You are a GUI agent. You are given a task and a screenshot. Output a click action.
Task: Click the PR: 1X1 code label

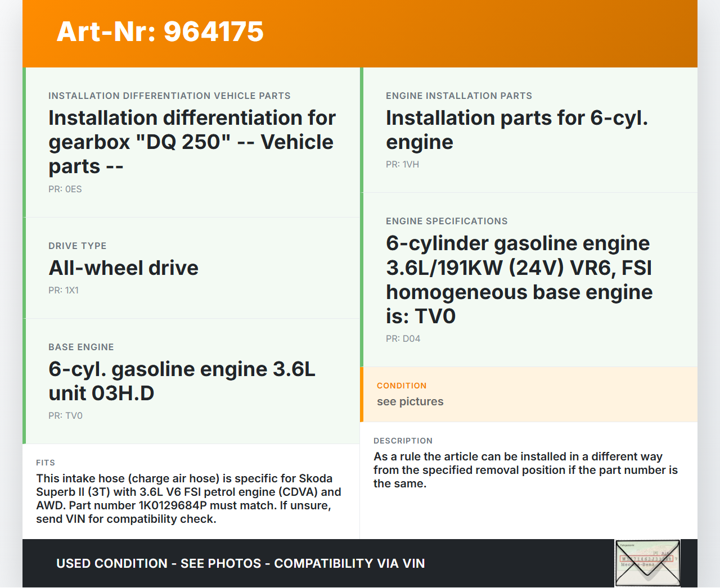pyautogui.click(x=64, y=291)
